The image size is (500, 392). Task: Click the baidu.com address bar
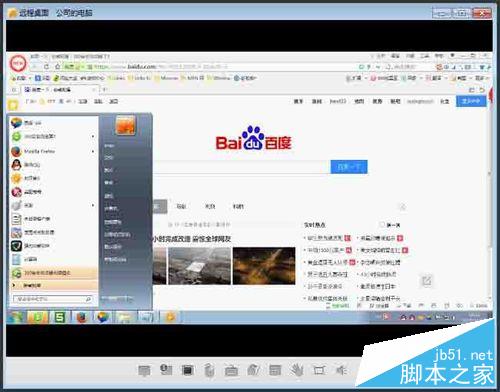coord(210,67)
